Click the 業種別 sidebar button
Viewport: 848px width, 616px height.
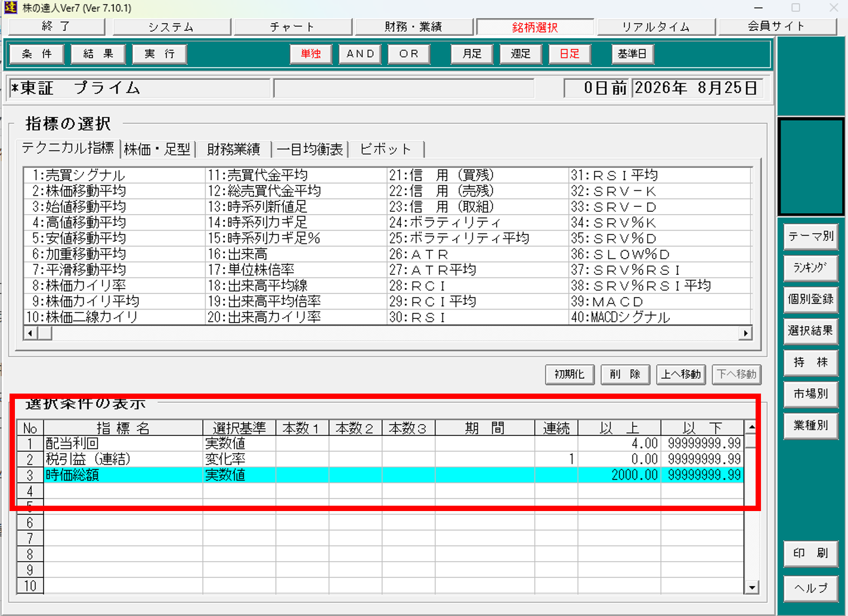810,426
